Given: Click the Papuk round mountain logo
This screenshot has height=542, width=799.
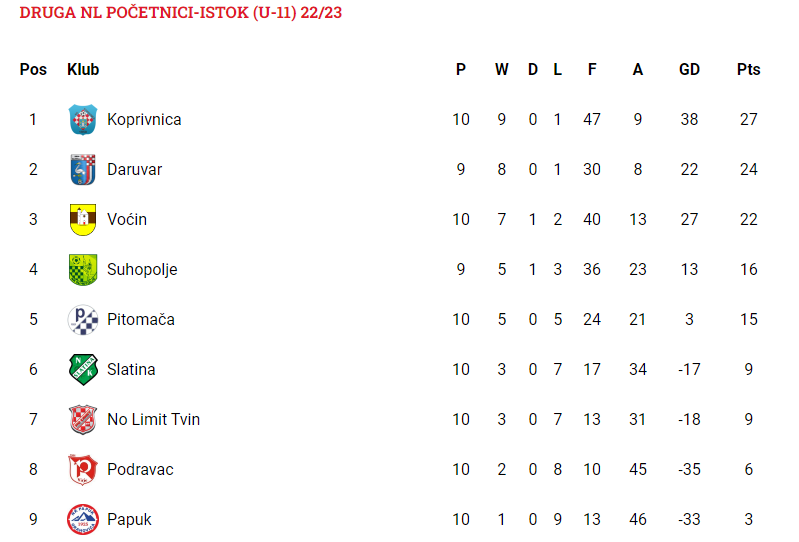Looking at the screenshot, I should tap(83, 519).
